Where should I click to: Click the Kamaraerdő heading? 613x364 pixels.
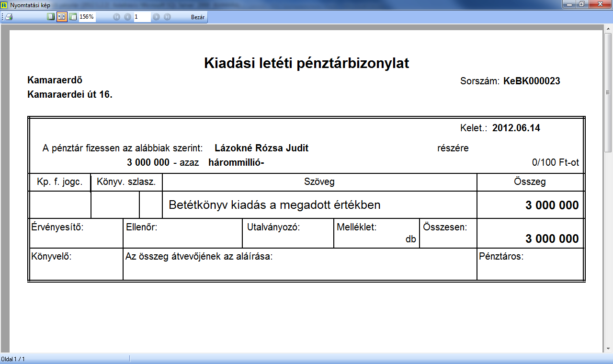(x=55, y=80)
